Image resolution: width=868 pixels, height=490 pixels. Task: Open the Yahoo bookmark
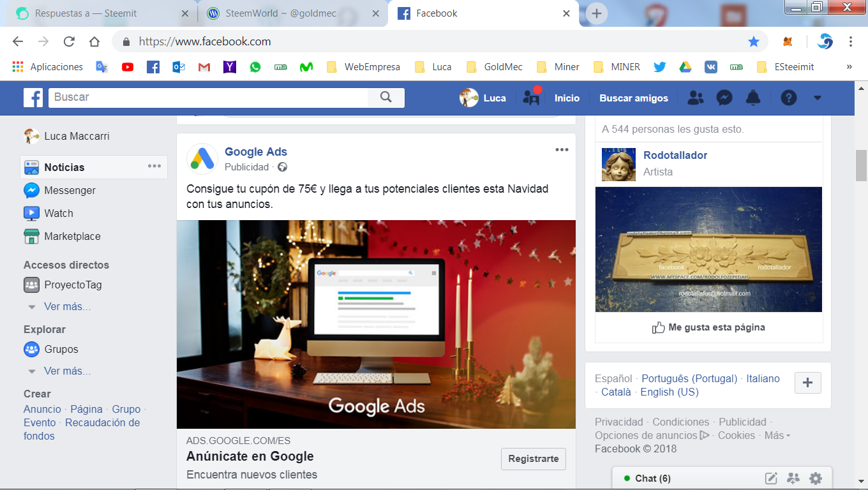230,67
